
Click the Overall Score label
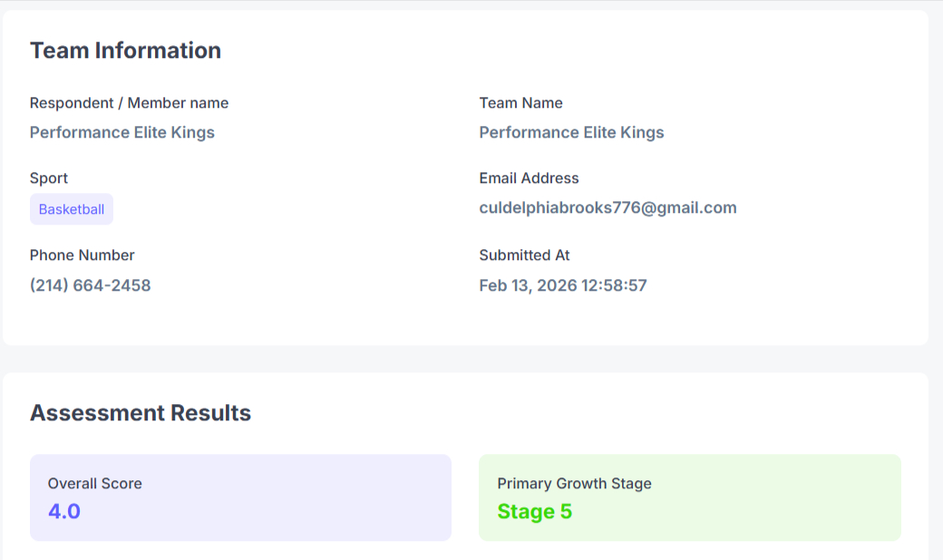pos(94,484)
